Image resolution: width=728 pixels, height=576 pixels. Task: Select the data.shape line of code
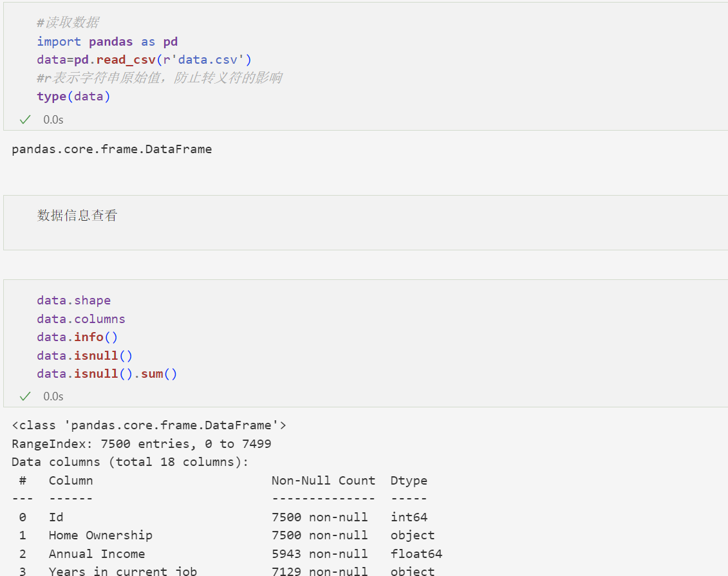[73, 300]
